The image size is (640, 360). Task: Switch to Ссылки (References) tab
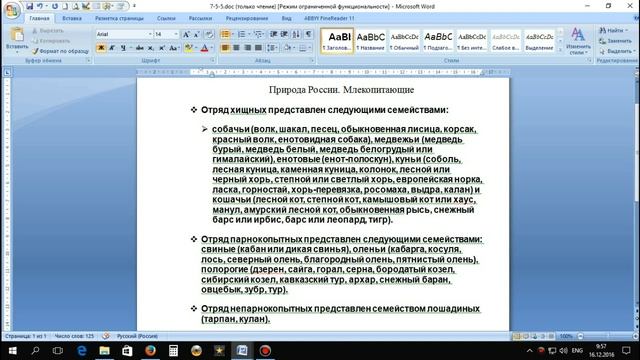coord(166,18)
